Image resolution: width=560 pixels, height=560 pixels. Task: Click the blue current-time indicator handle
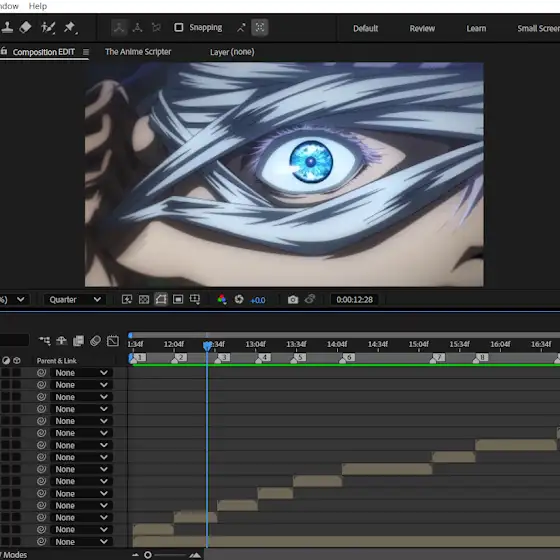click(207, 345)
